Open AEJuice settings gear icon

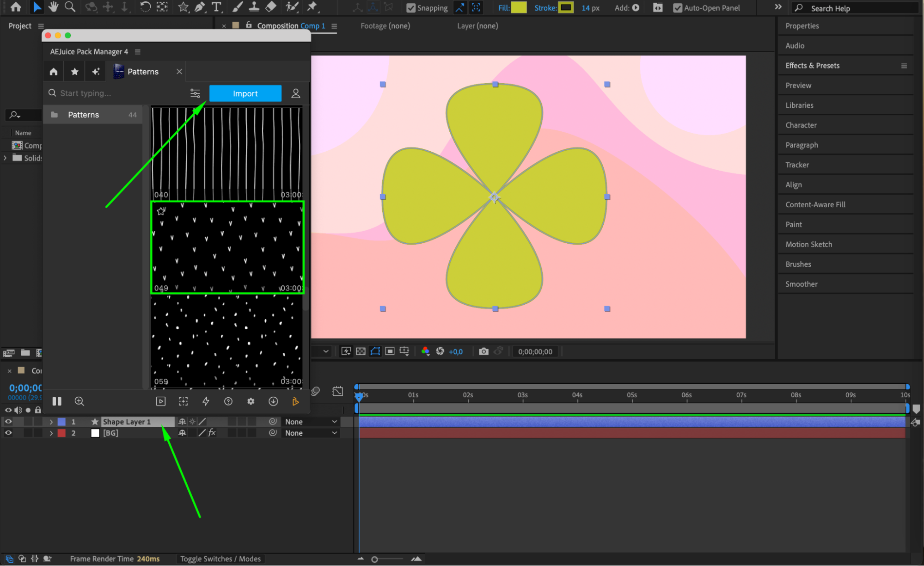point(251,401)
